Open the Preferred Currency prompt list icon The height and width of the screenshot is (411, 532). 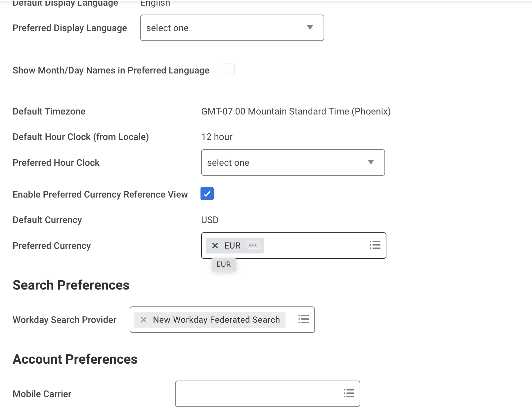pos(375,245)
